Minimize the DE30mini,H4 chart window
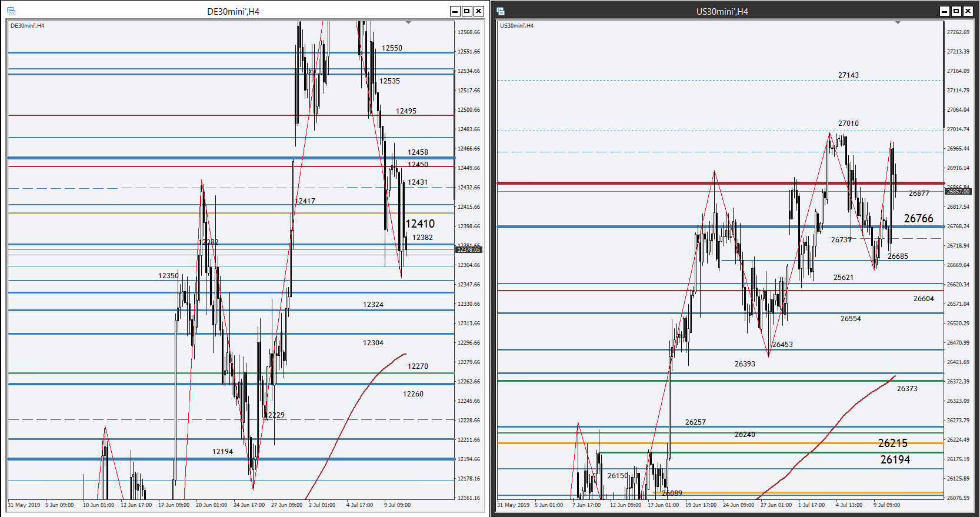 (x=455, y=11)
